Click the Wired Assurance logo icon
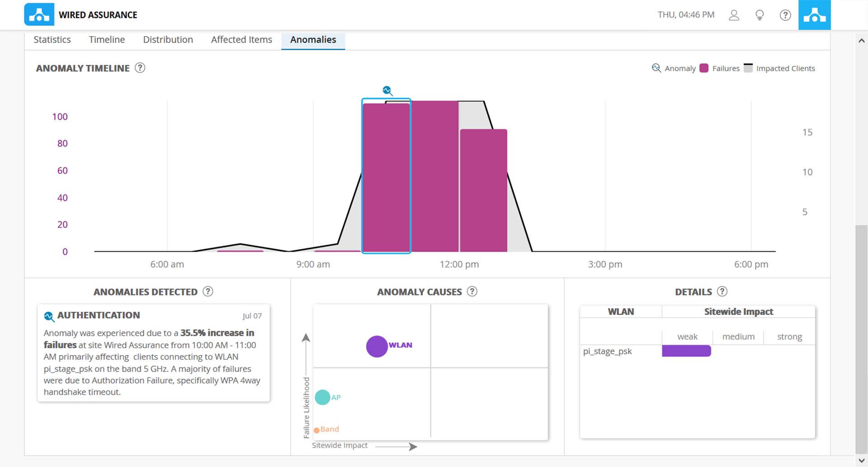Screen dimensions: 868x467 click(39, 14)
